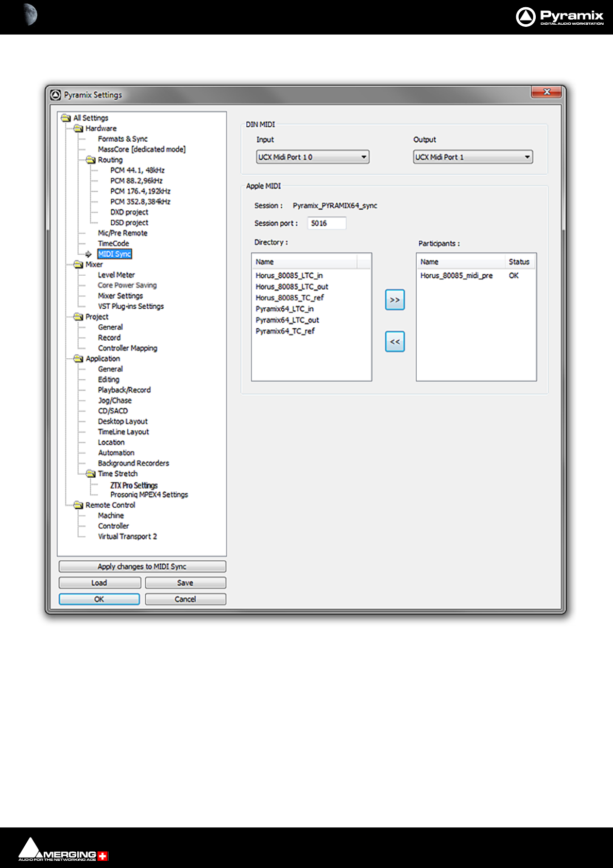The image size is (613, 868).
Task: Select Pyramix64_LTC_in in Directory
Action: click(x=284, y=309)
